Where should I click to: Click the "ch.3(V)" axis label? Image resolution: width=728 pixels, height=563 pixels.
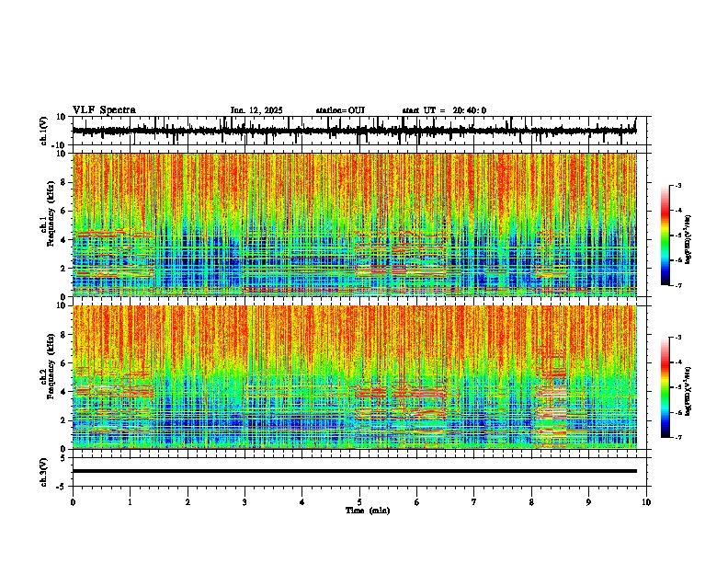(x=44, y=472)
